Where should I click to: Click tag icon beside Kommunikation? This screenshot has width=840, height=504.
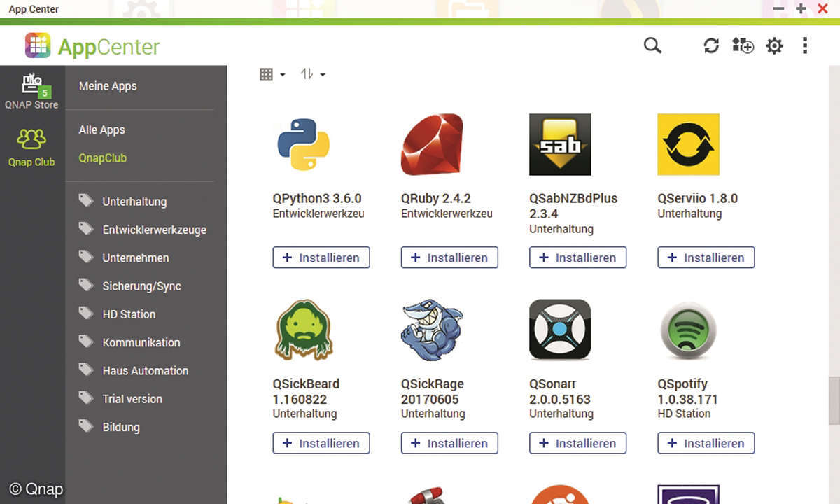pyautogui.click(x=86, y=342)
